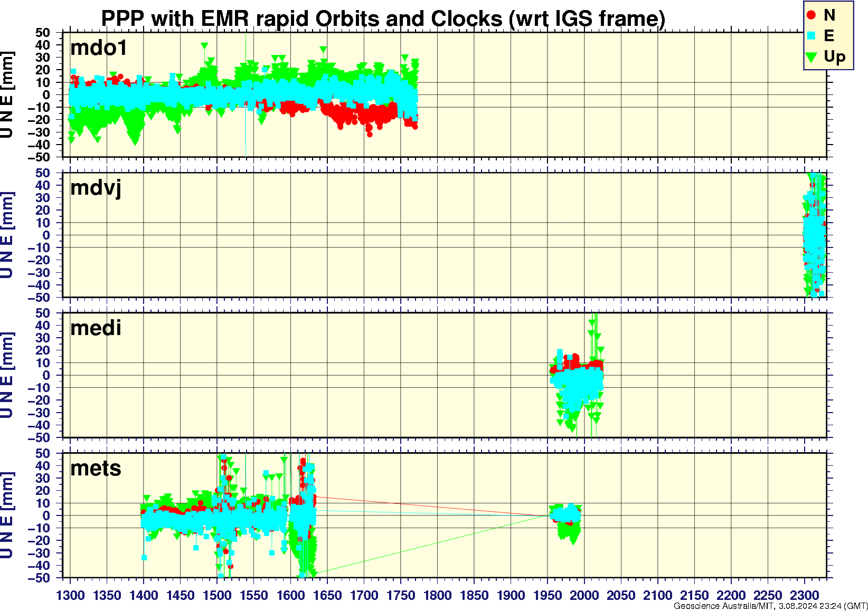Click the 'N' legend text
Image resolution: width=868 pixels, height=611 pixels.
tap(829, 15)
